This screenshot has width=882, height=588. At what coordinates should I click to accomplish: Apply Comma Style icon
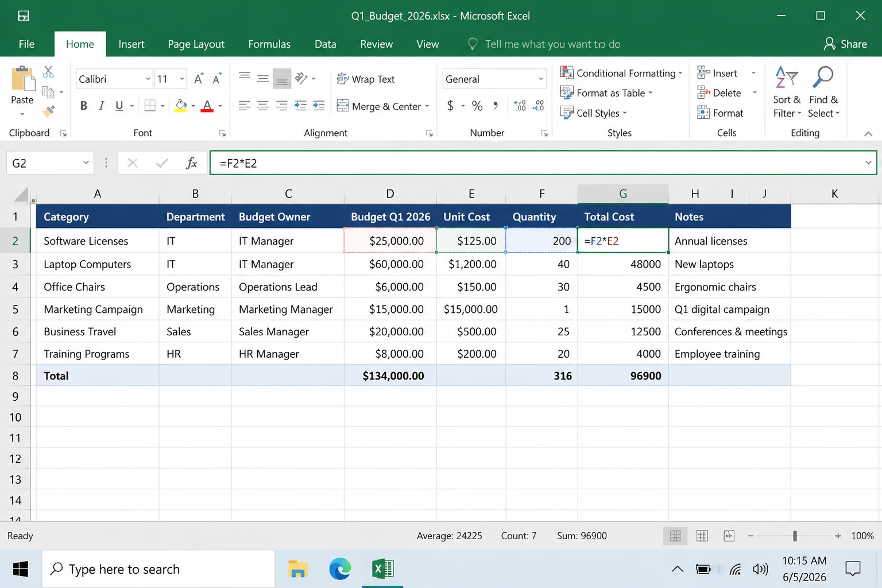(496, 106)
